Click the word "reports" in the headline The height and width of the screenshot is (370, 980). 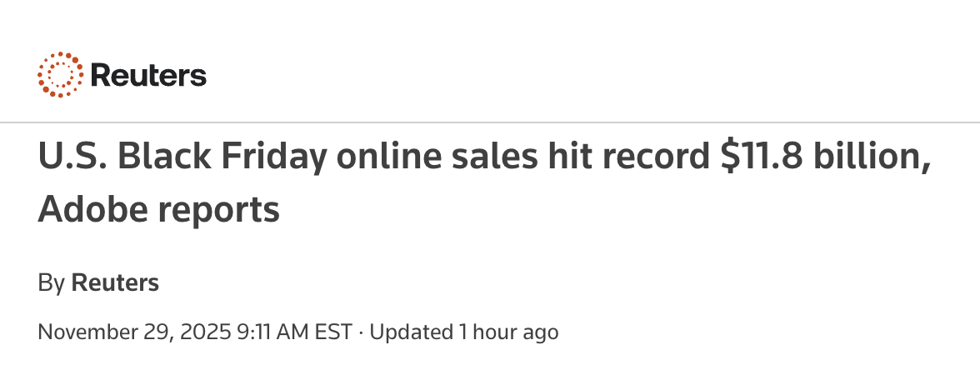[218, 212]
